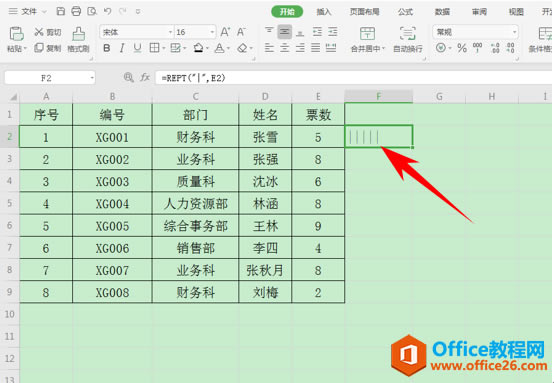Click the zoom magnifier beside formula bar
Screen dimensions: 554x383
tap(129, 77)
